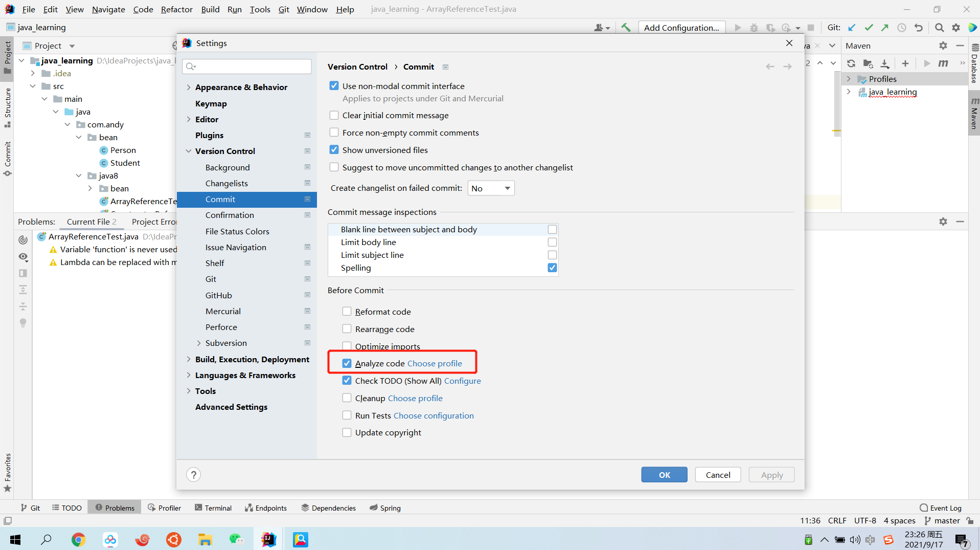Open the Refactor menu
The image size is (980, 550).
click(176, 9)
